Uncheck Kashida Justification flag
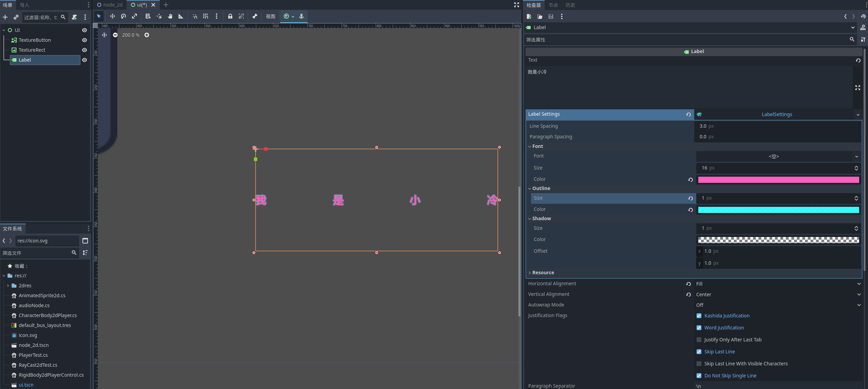868x389 pixels. [699, 316]
